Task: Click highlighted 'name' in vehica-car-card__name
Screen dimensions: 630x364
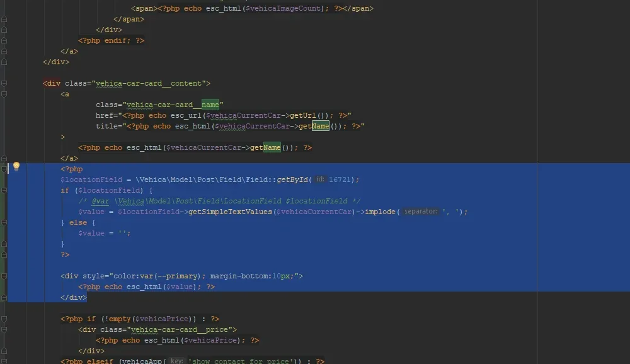Action: (x=210, y=105)
